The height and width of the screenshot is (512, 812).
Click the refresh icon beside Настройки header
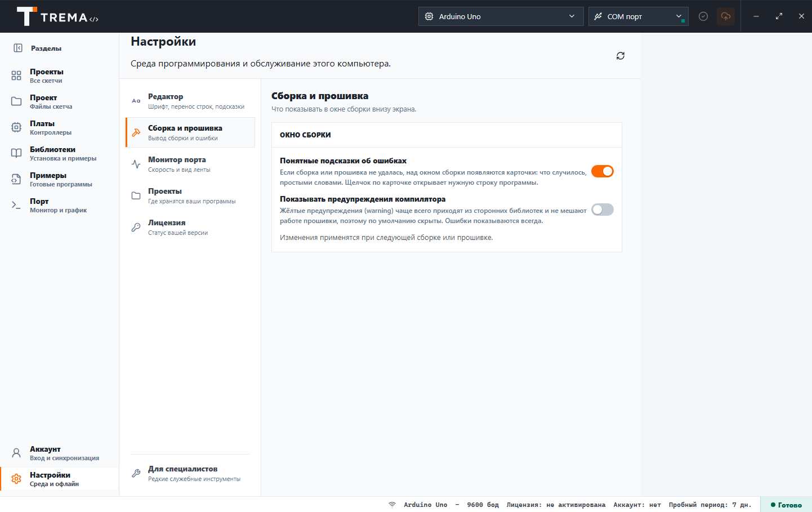[x=621, y=56]
